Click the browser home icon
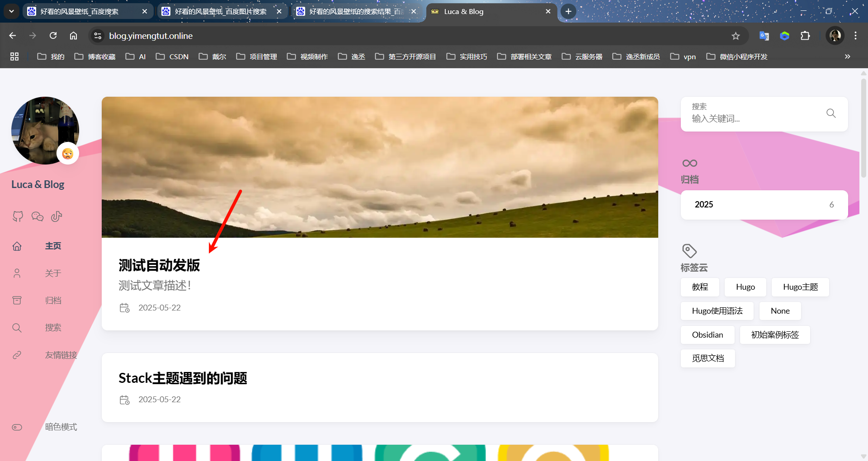868x461 pixels. click(73, 36)
